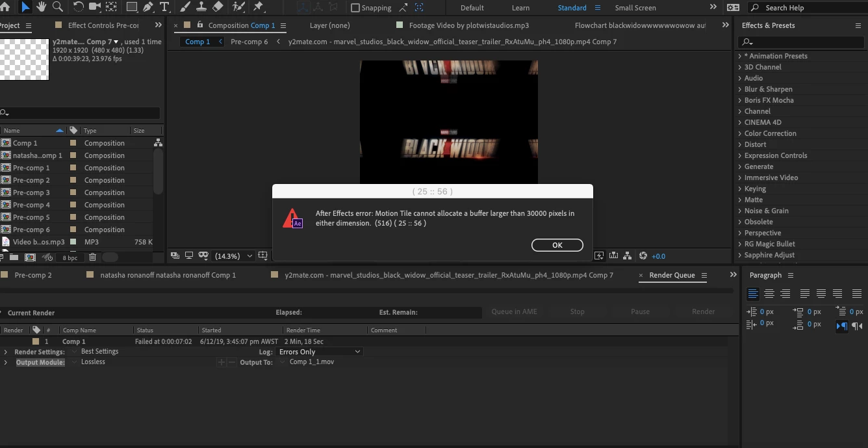Image resolution: width=868 pixels, height=448 pixels.
Task: Toggle right-to-left text direction
Action: tap(857, 326)
